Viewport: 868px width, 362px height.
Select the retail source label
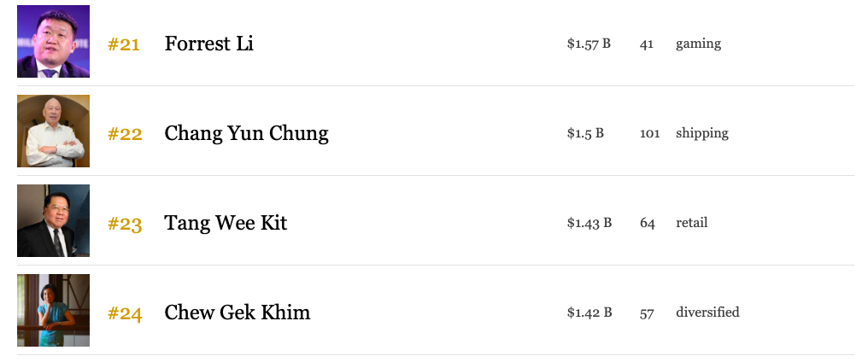(x=691, y=223)
